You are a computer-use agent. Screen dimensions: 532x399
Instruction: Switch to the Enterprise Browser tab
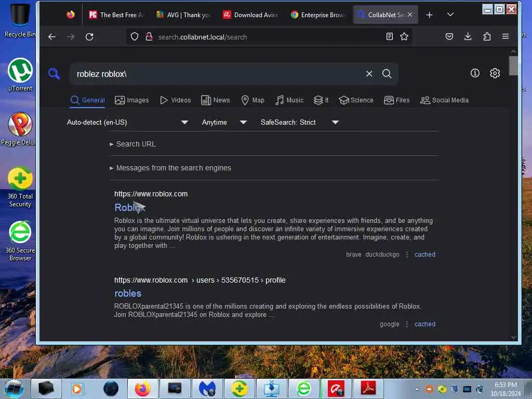tap(317, 15)
